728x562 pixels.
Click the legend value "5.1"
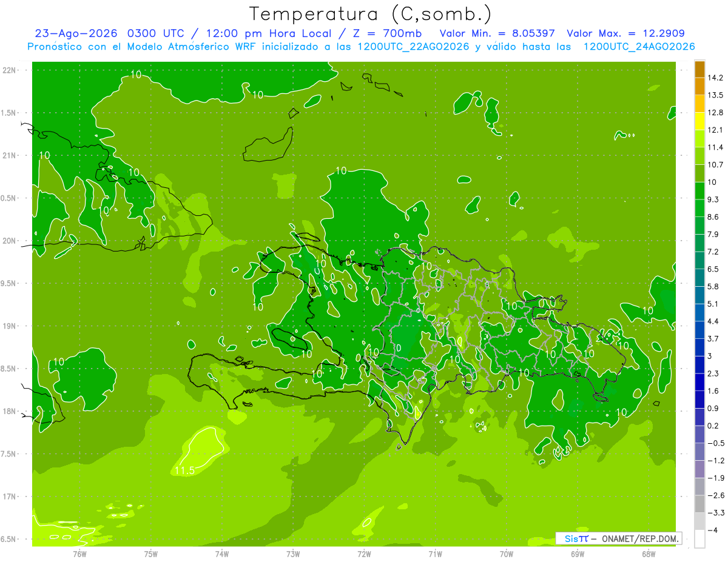[713, 304]
